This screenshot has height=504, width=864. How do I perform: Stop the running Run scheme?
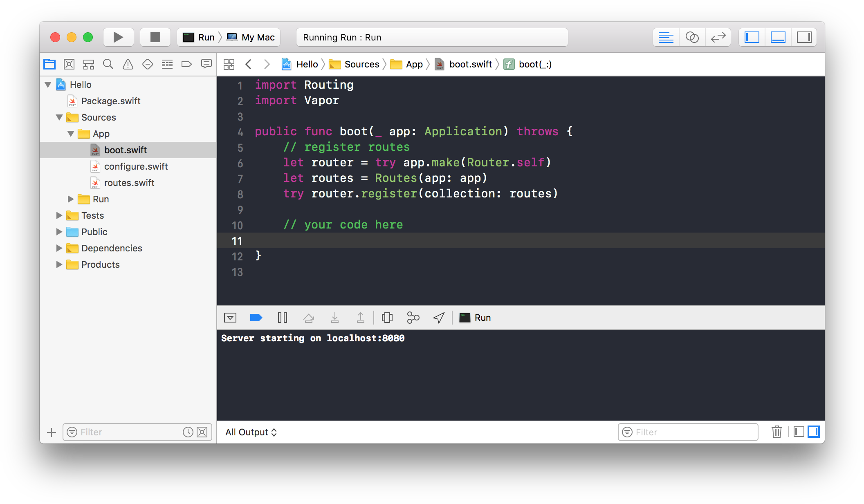pos(155,37)
